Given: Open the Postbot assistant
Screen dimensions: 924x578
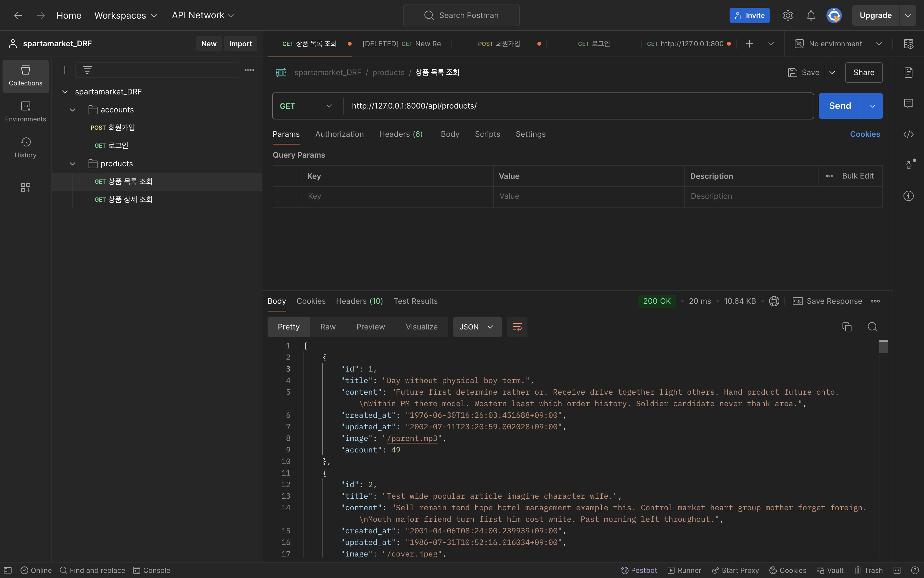Looking at the screenshot, I should click(639, 570).
